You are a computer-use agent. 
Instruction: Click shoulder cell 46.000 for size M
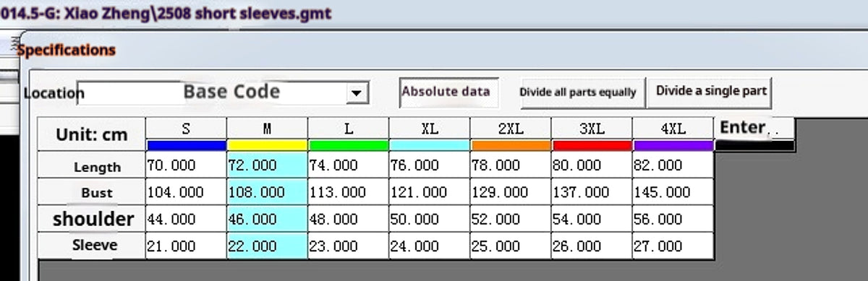[267, 219]
